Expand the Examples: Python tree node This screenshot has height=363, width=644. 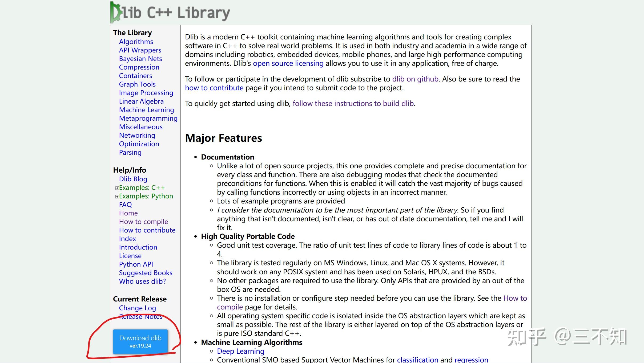(117, 197)
